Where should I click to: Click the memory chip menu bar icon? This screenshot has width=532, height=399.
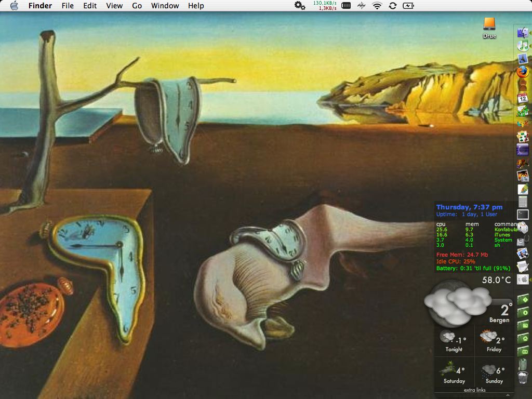click(345, 5)
